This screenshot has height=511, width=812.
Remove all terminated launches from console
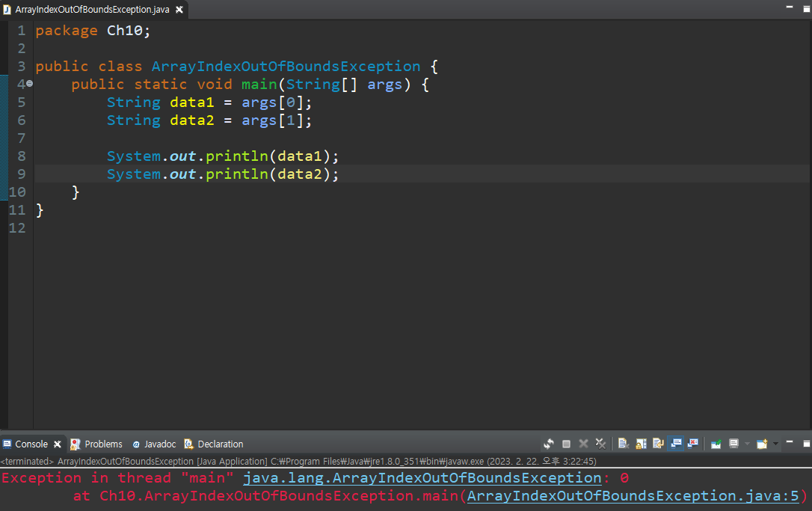(600, 444)
